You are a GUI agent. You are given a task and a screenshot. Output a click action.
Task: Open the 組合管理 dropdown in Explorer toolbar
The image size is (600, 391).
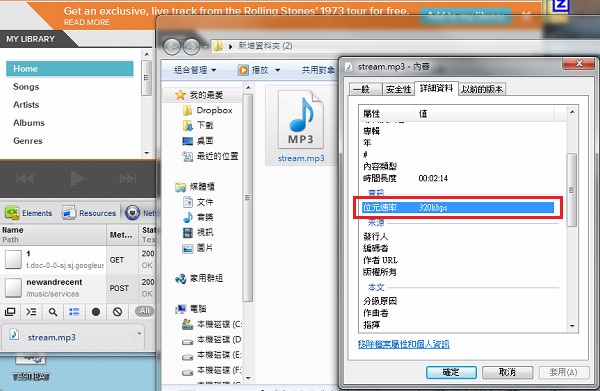(195, 70)
